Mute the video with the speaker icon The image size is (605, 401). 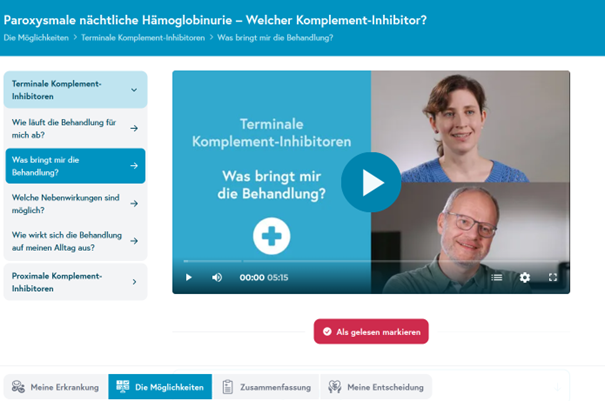click(217, 277)
